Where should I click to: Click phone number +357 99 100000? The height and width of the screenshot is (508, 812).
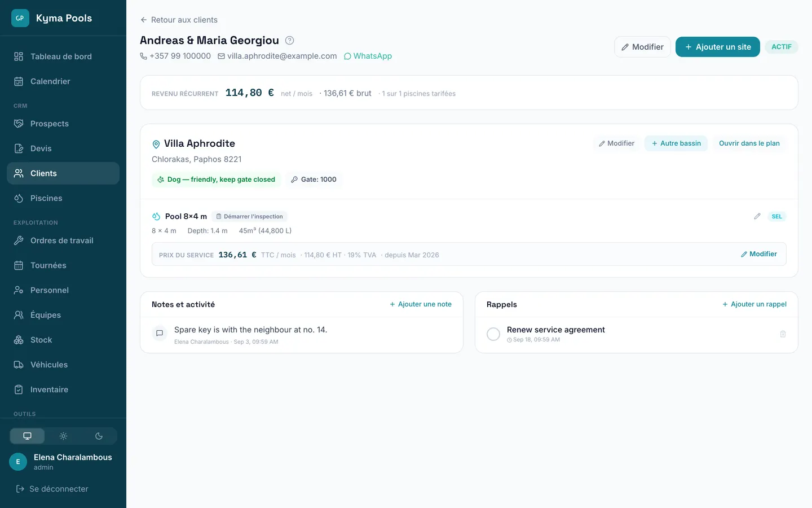(x=175, y=56)
